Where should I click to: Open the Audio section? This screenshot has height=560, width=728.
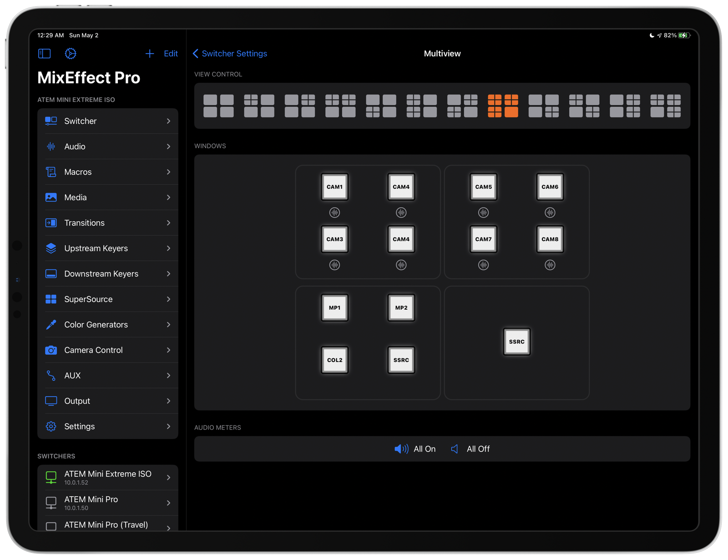(x=108, y=146)
